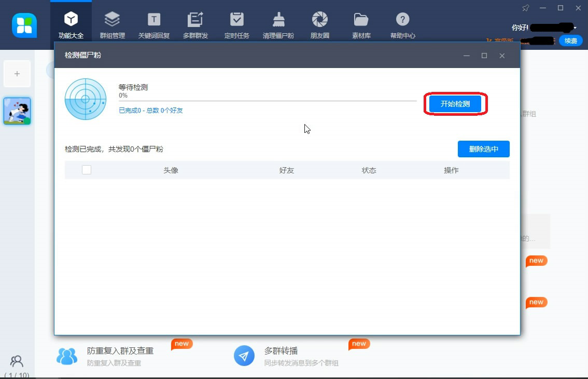Add account with the plus button
The image size is (588, 379).
(x=17, y=74)
